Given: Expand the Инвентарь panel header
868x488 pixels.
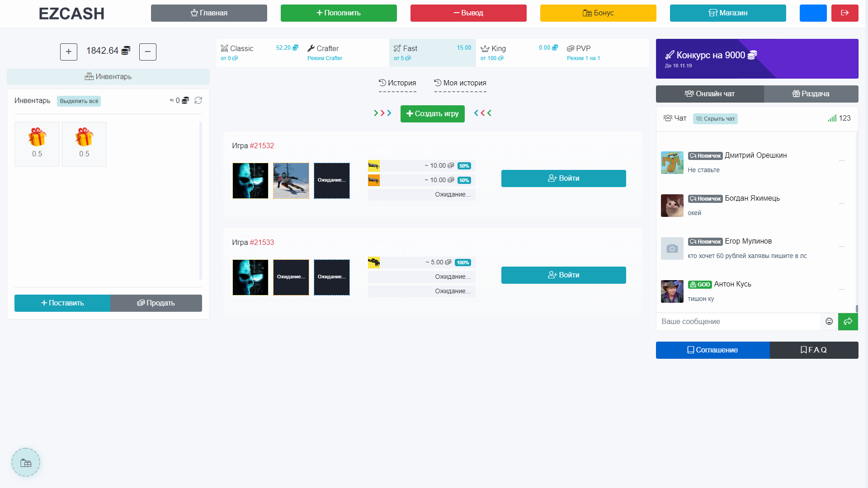Looking at the screenshot, I should pos(108,77).
